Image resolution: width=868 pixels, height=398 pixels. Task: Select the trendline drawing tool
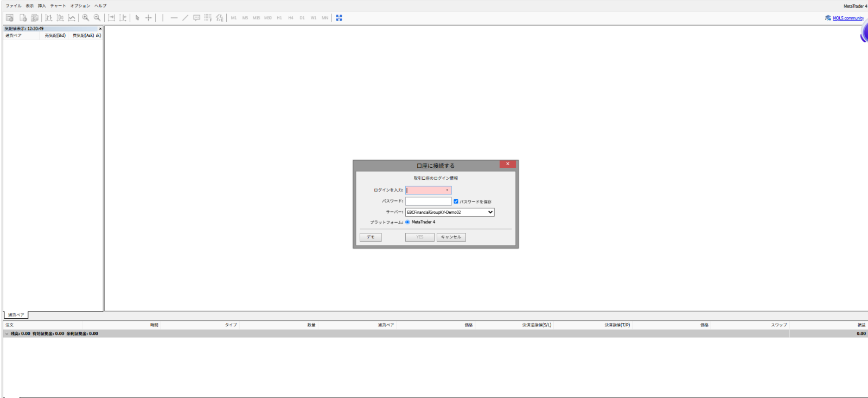[185, 18]
